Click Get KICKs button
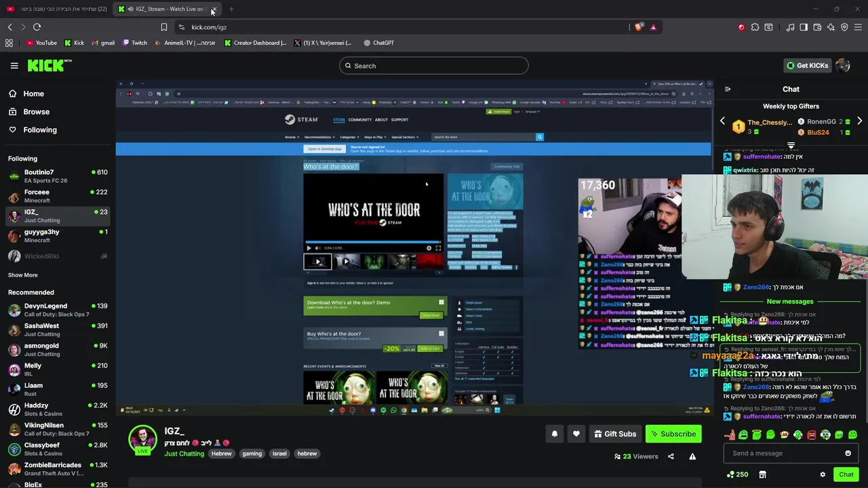Image resolution: width=868 pixels, height=488 pixels. click(x=807, y=65)
